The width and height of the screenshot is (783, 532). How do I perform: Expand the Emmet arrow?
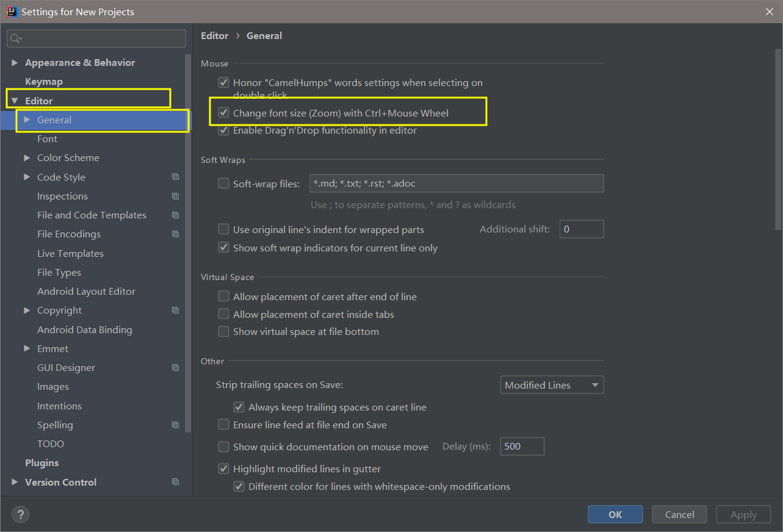(27, 348)
